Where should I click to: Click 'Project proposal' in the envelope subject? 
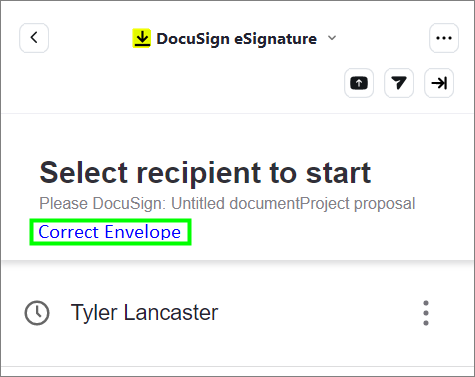pyautogui.click(x=357, y=203)
